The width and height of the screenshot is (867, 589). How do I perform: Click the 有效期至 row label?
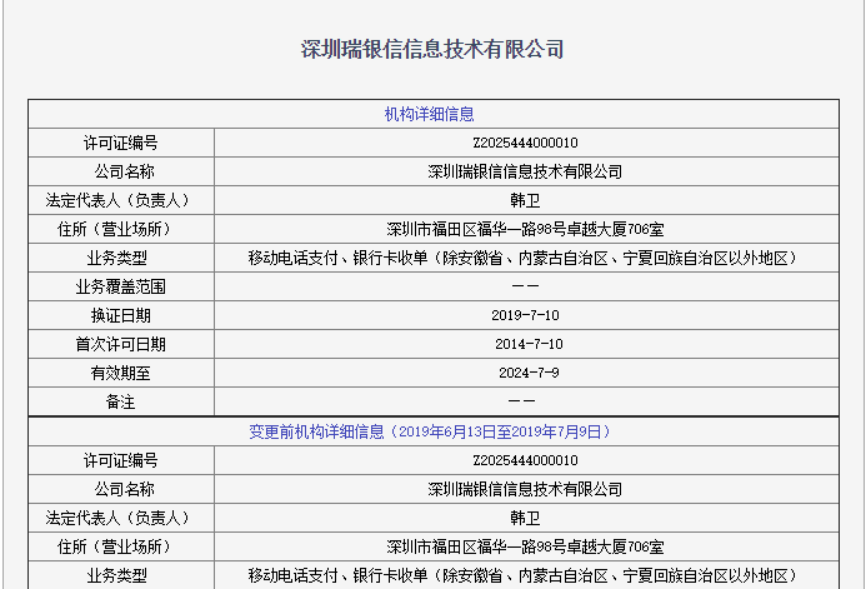coord(121,373)
